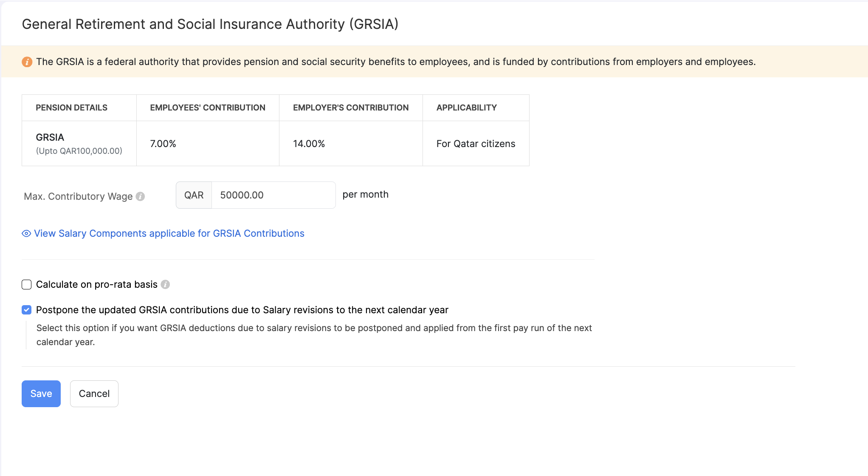
Task: Click the Postpone updated GRSIA contributions label text
Action: click(x=242, y=310)
